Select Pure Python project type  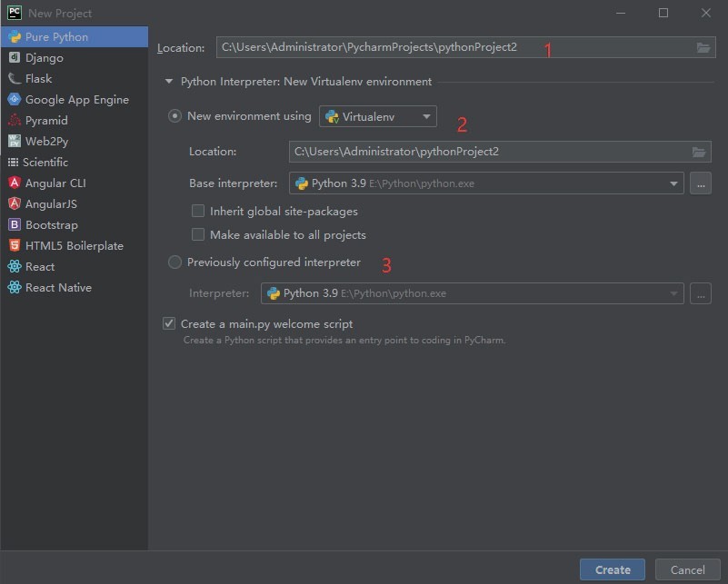click(x=75, y=36)
